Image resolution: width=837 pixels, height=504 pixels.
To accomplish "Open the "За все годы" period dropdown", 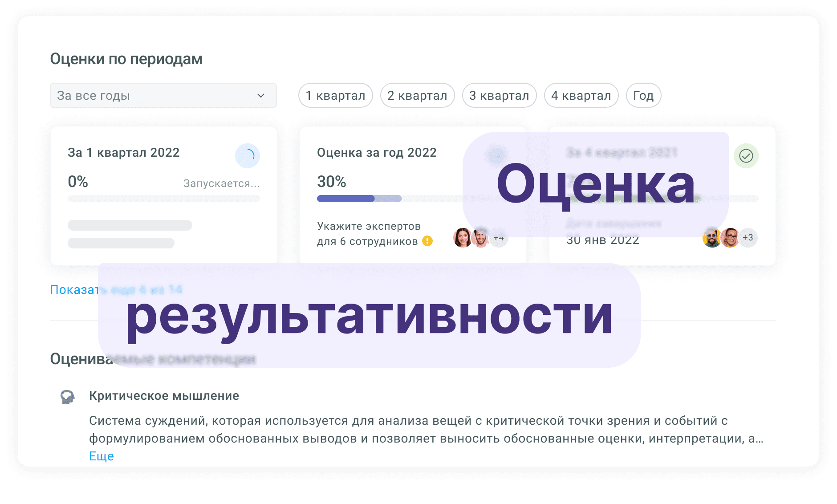I will click(163, 95).
